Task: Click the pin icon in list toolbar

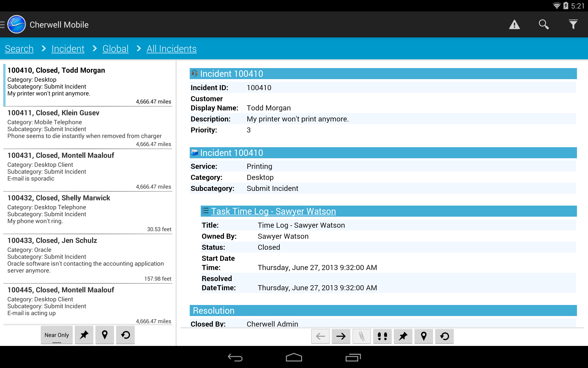Action: 84,335
